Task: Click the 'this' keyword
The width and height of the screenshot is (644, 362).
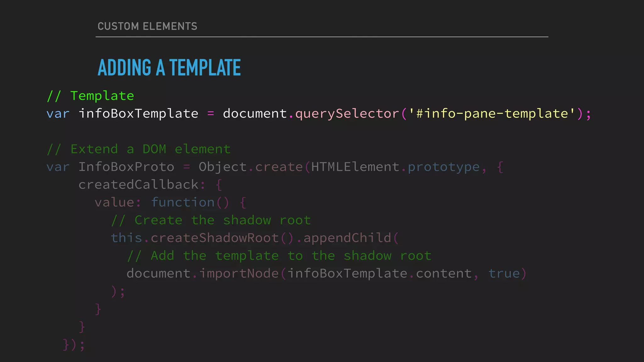Action: coord(126,238)
